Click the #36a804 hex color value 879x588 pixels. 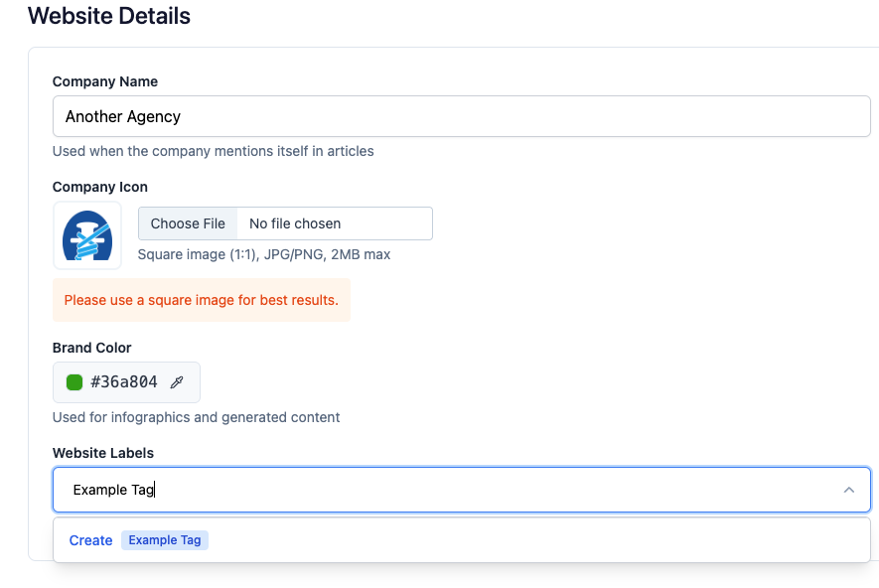123,382
